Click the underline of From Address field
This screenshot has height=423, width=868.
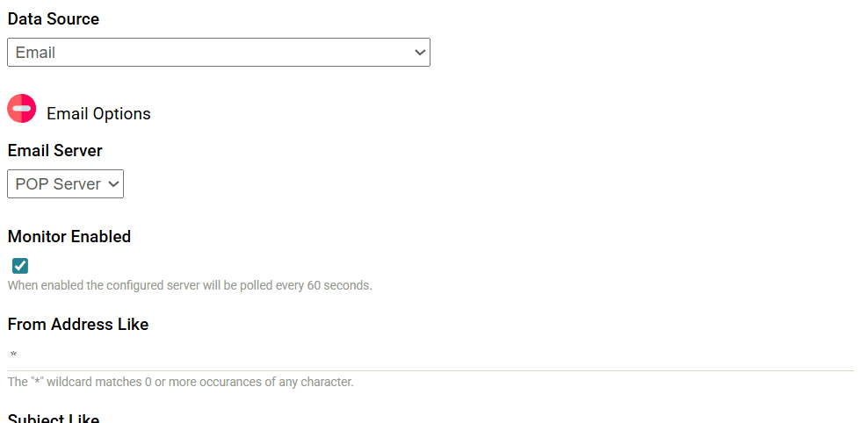tap(430, 370)
